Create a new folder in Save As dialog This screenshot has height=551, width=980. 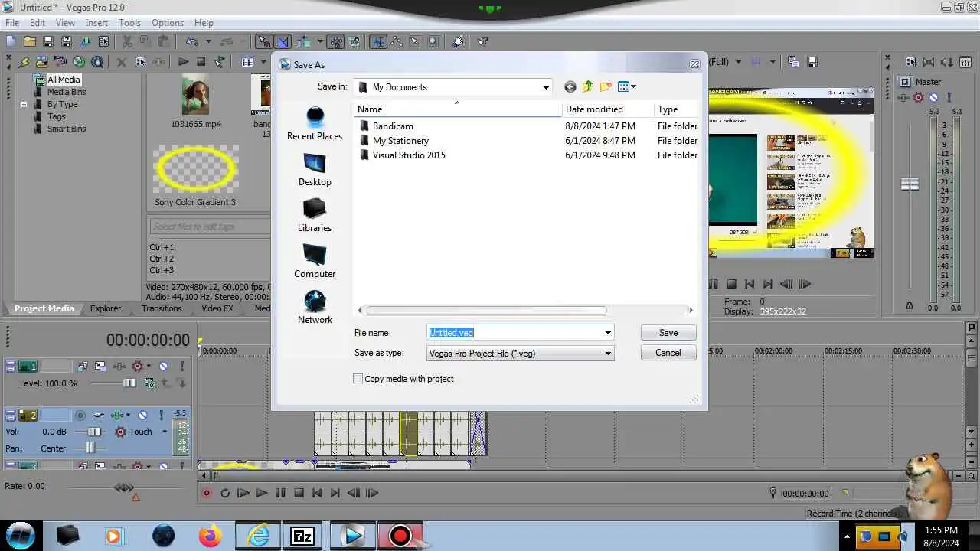606,86
